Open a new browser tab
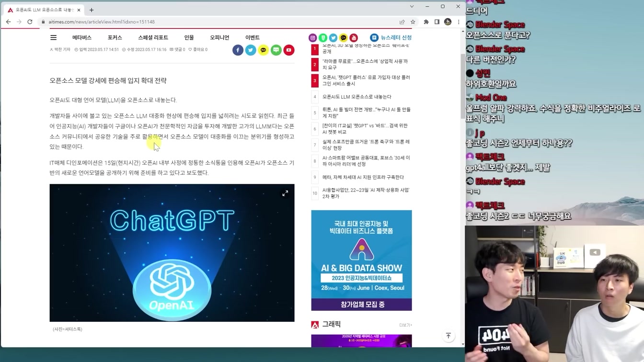 click(x=92, y=10)
